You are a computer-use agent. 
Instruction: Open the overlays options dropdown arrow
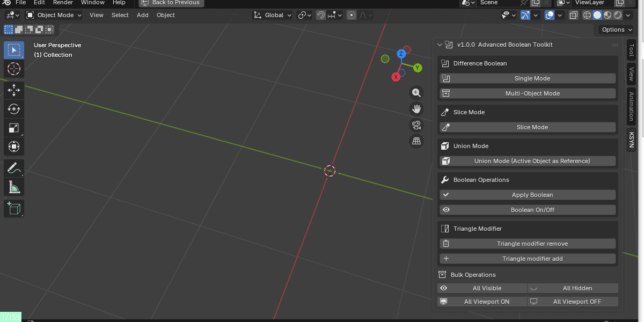tap(560, 15)
